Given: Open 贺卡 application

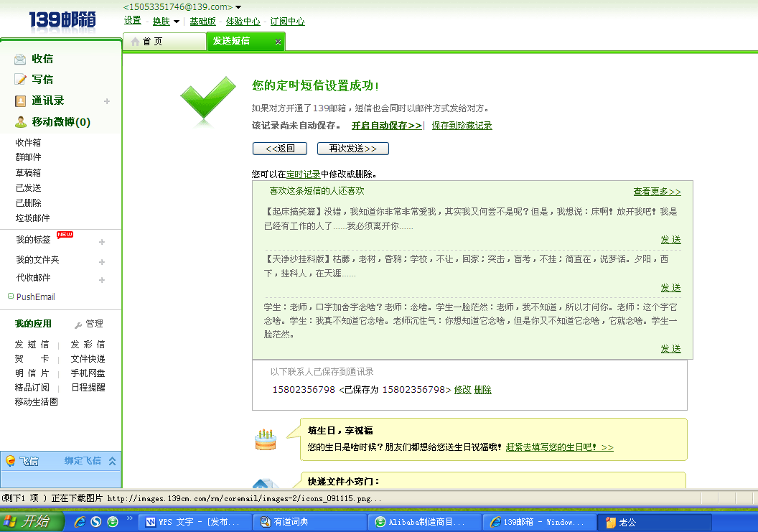Looking at the screenshot, I should tap(32, 359).
